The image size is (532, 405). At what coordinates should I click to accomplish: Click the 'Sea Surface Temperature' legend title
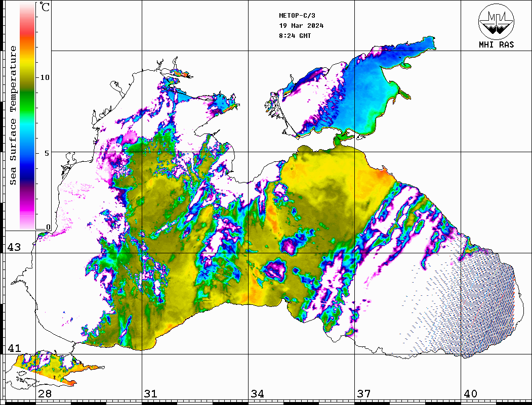[13, 115]
